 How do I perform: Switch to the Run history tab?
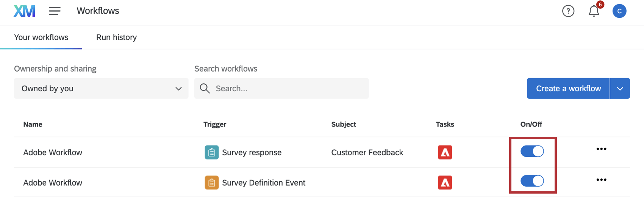pyautogui.click(x=116, y=37)
